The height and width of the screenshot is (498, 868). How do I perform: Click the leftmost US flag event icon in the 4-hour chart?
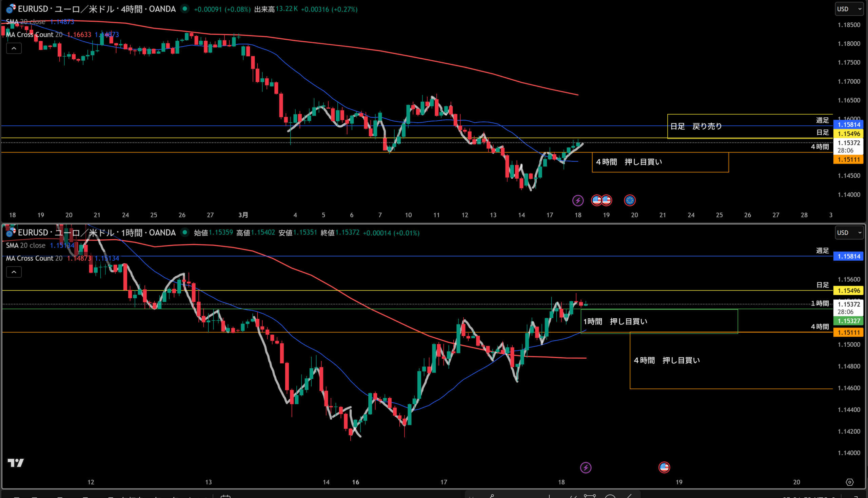point(596,200)
